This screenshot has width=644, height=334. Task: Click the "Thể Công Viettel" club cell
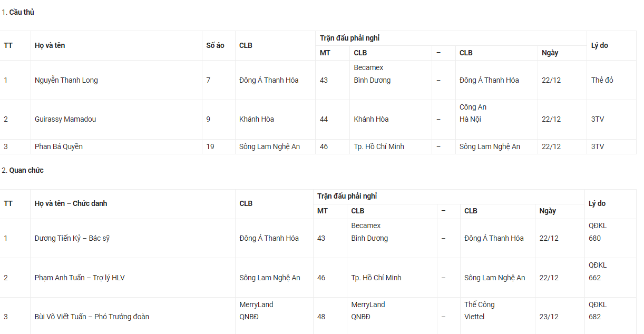480,311
